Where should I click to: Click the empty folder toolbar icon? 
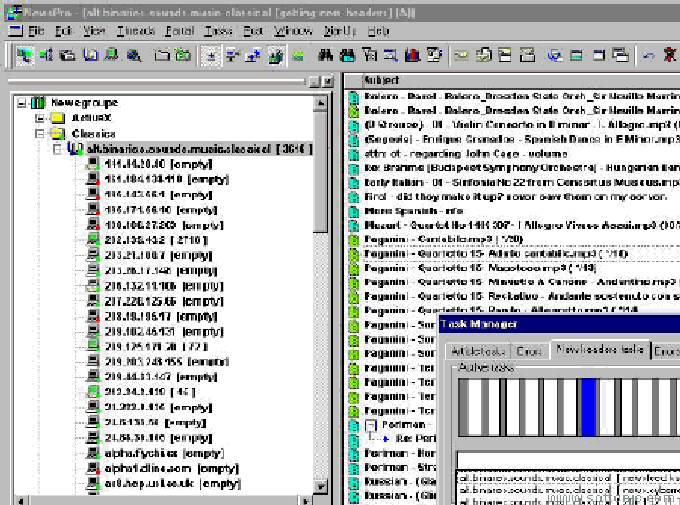click(162, 56)
